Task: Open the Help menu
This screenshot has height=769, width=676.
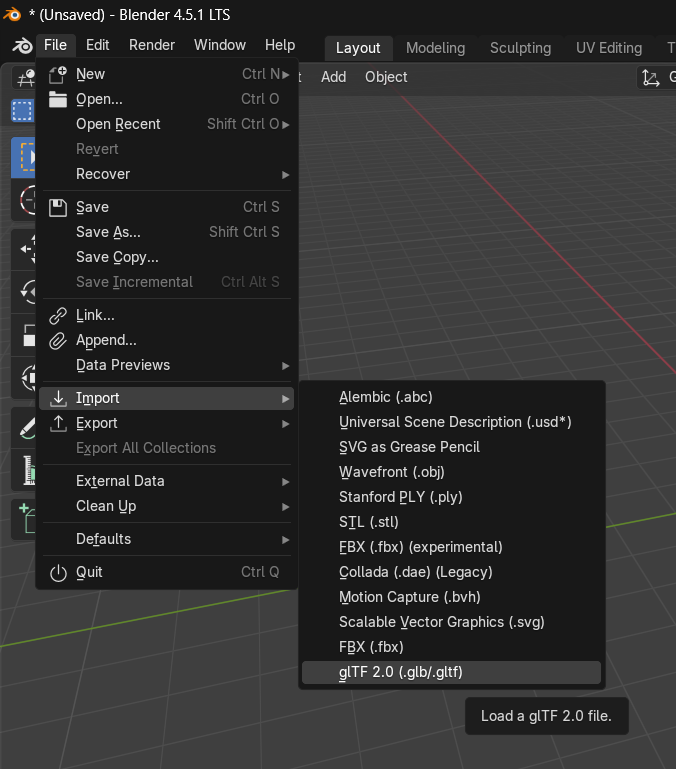Action: [280, 45]
